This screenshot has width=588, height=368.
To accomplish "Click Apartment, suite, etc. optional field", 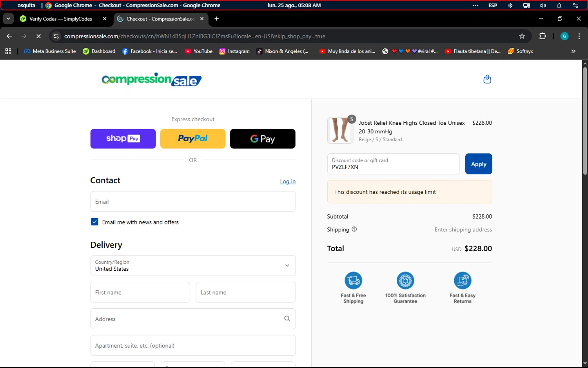I will click(193, 346).
